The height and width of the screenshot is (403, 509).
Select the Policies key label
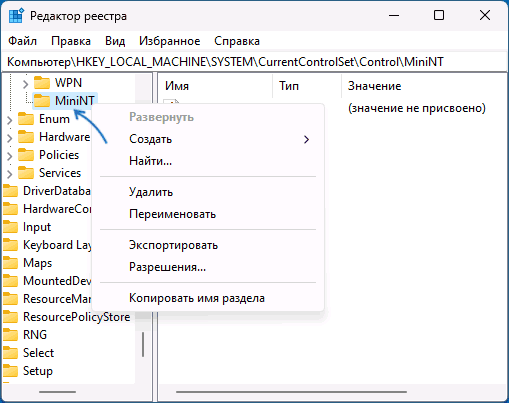pos(59,155)
